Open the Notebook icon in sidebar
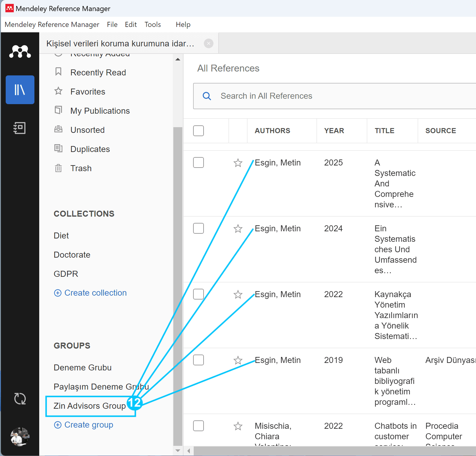Screen dimensions: 476x456 (x=20, y=128)
